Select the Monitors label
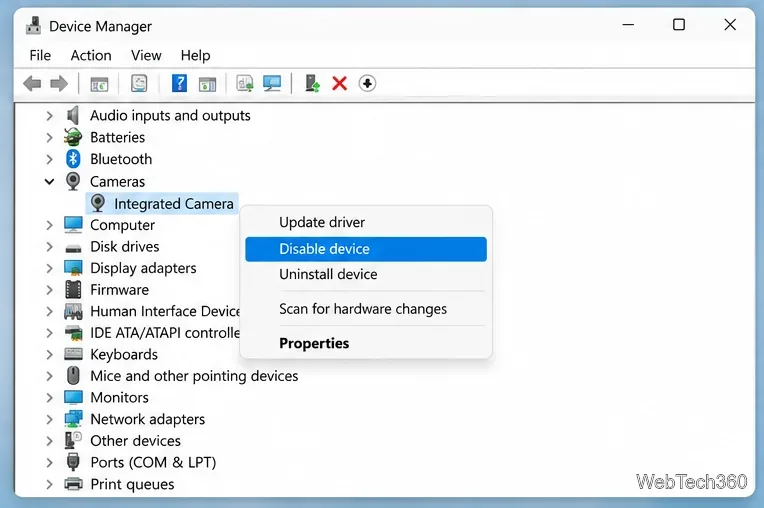The width and height of the screenshot is (764, 508). point(119,397)
